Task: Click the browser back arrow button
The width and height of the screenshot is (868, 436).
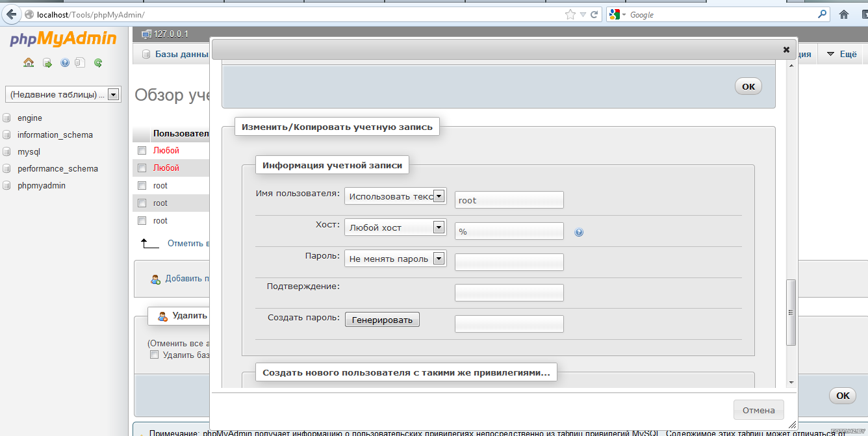Action: click(x=12, y=14)
